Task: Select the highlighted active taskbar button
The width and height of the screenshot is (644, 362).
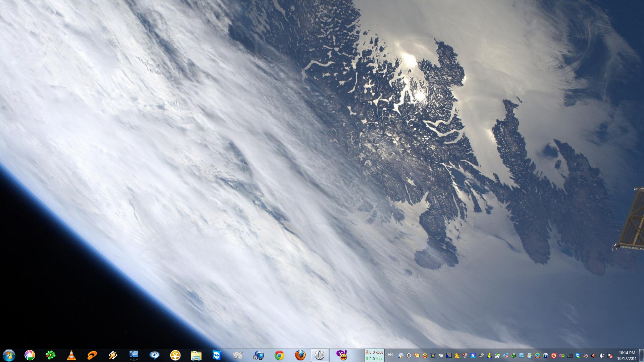Action: pyautogui.click(x=320, y=355)
